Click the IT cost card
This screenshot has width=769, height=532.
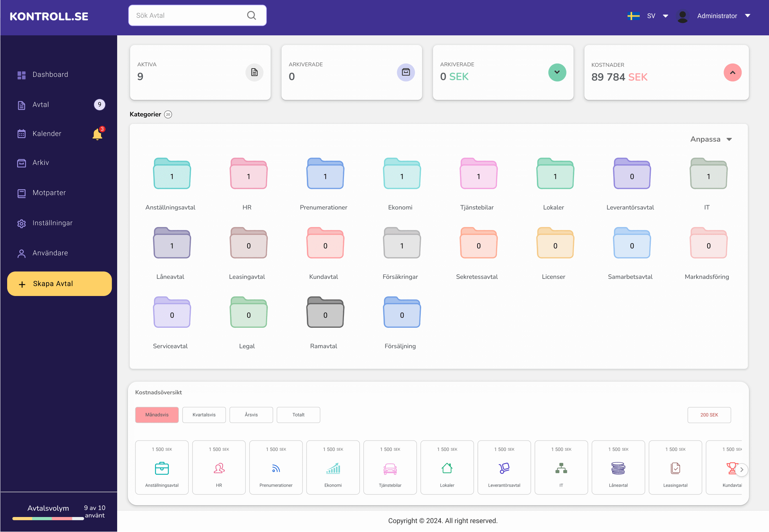pos(561,467)
